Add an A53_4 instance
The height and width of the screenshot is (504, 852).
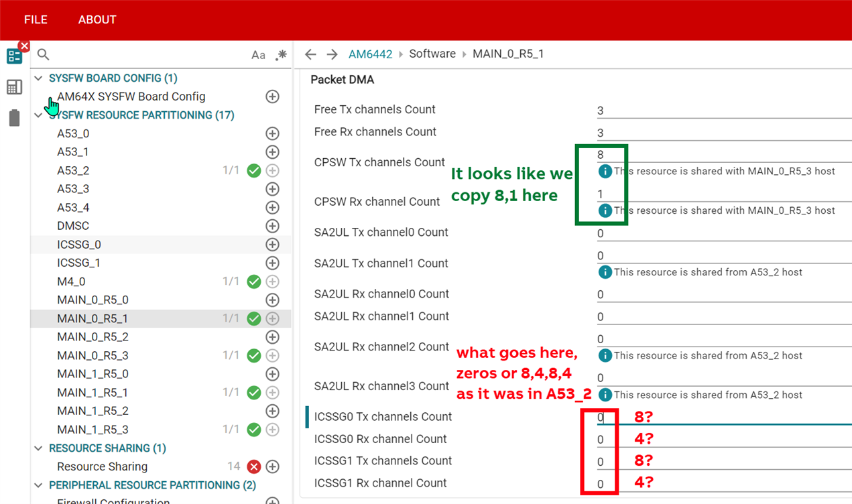point(272,208)
